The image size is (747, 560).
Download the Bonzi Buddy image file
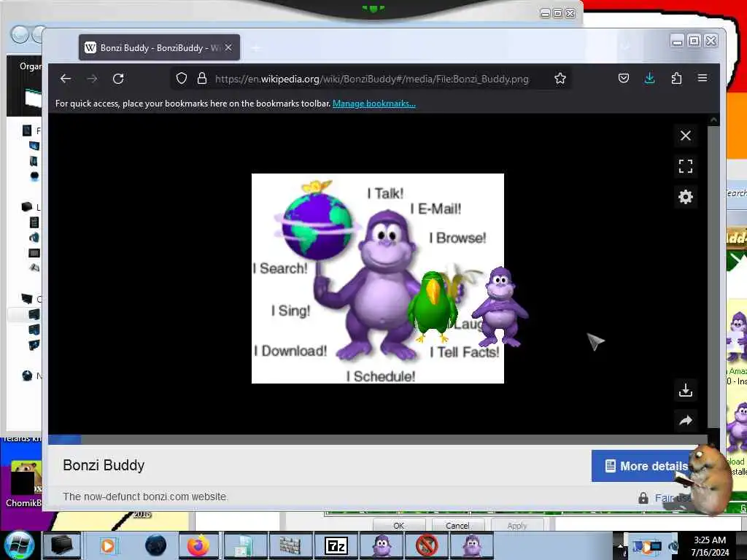[x=686, y=390]
